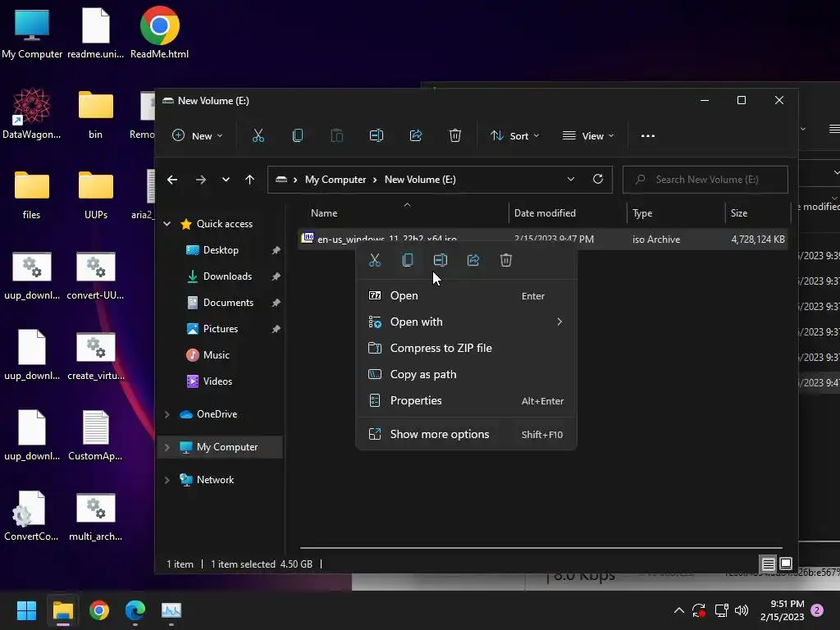Open Music in navigation pane
This screenshot has width=840, height=630.
pos(216,355)
